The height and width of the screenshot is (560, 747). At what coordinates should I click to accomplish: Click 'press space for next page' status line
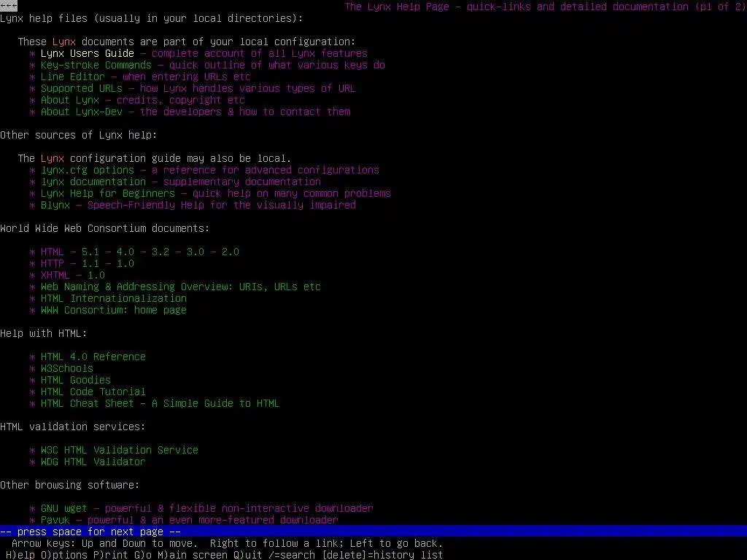[90, 532]
